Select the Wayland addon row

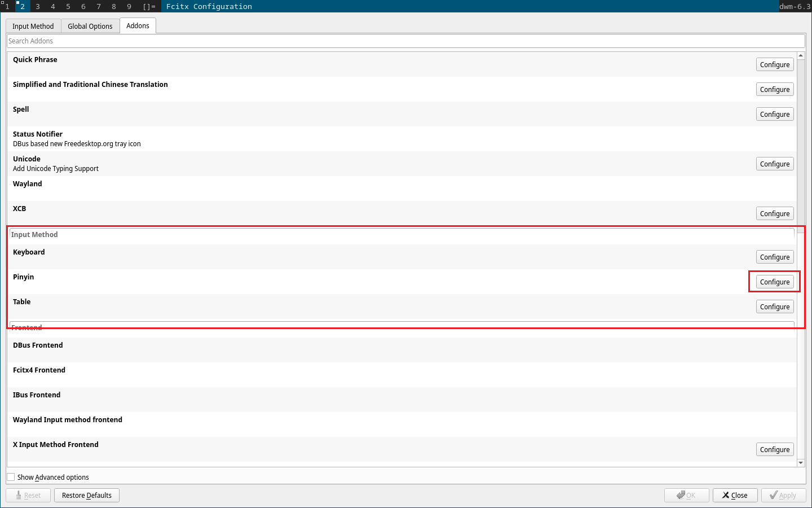coord(402,189)
